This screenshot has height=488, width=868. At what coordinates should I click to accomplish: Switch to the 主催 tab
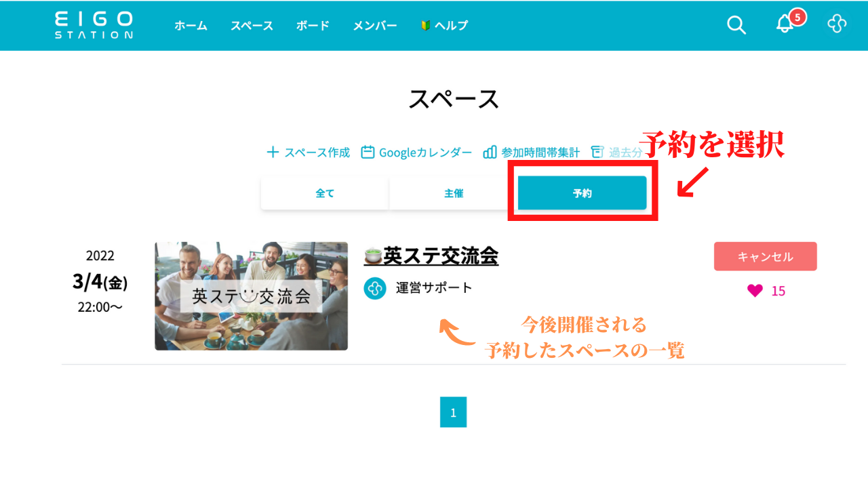(x=454, y=193)
